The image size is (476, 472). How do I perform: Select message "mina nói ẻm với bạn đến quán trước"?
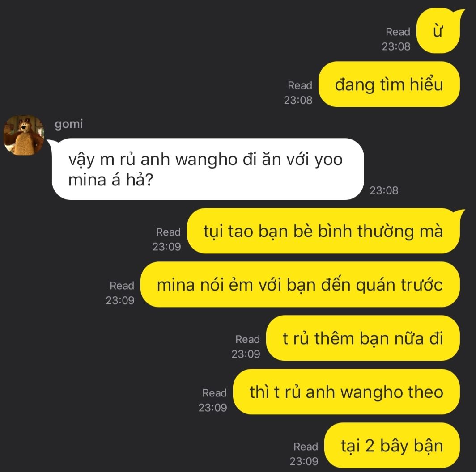[300, 285]
